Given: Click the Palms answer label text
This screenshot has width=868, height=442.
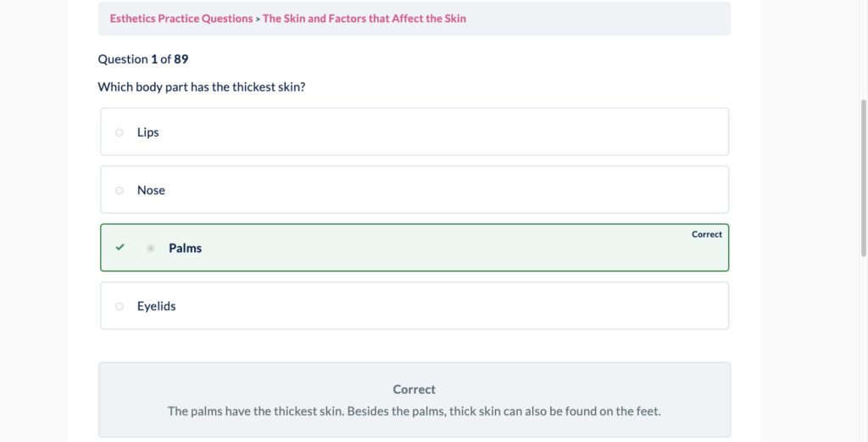Looking at the screenshot, I should click(185, 248).
